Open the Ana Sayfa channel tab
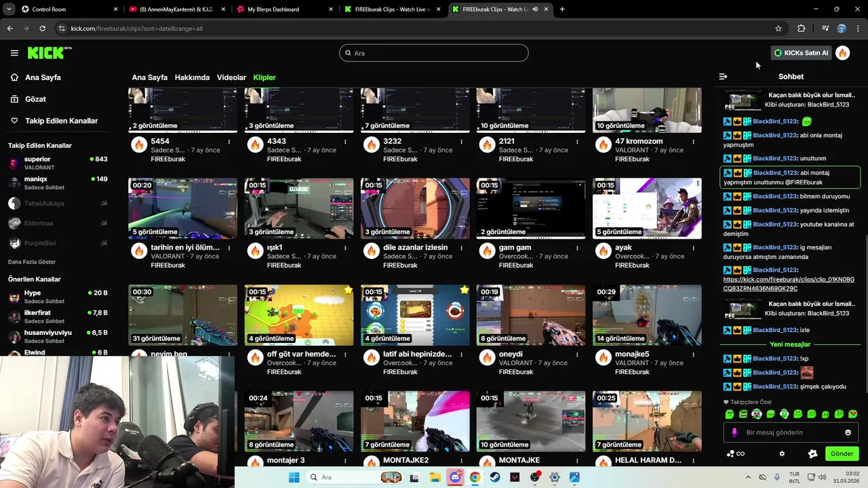 [x=149, y=77]
